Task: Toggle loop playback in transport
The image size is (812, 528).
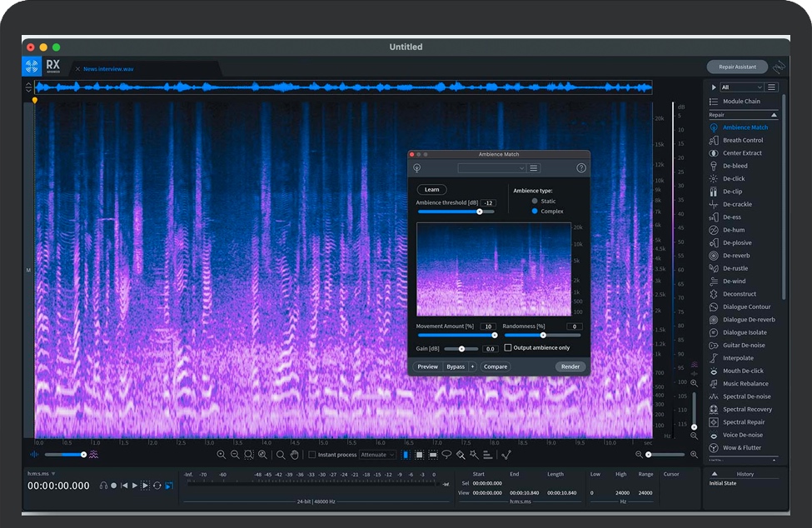Action: (x=157, y=486)
